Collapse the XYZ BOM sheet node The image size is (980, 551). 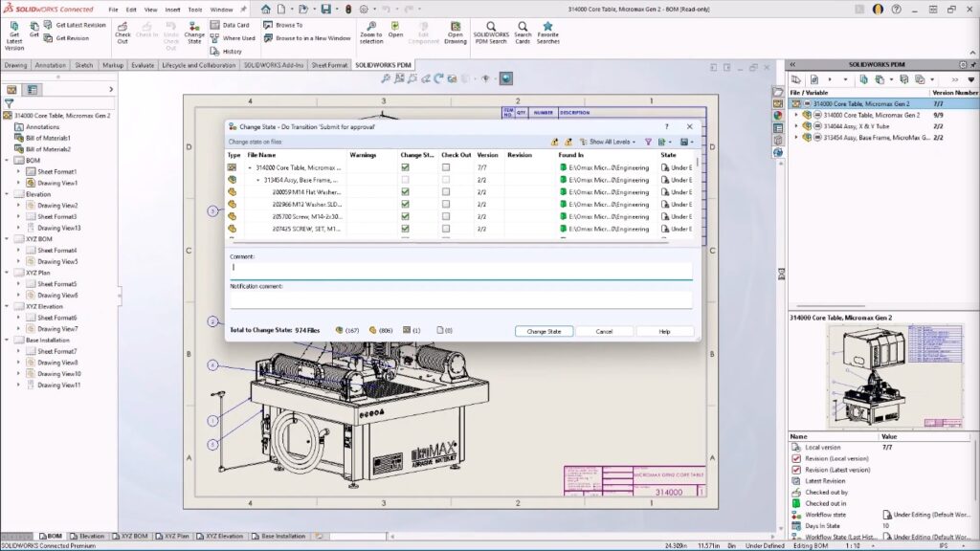[x=7, y=239]
